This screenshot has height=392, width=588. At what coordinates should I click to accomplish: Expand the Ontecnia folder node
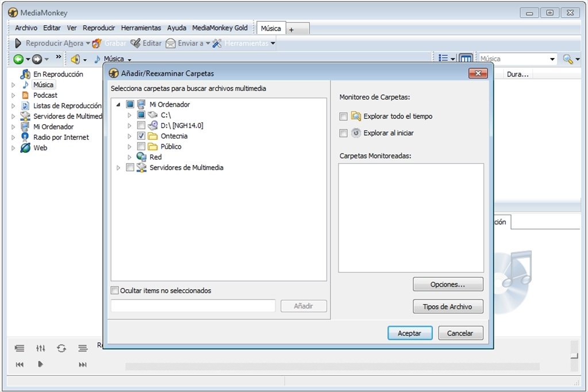click(129, 136)
